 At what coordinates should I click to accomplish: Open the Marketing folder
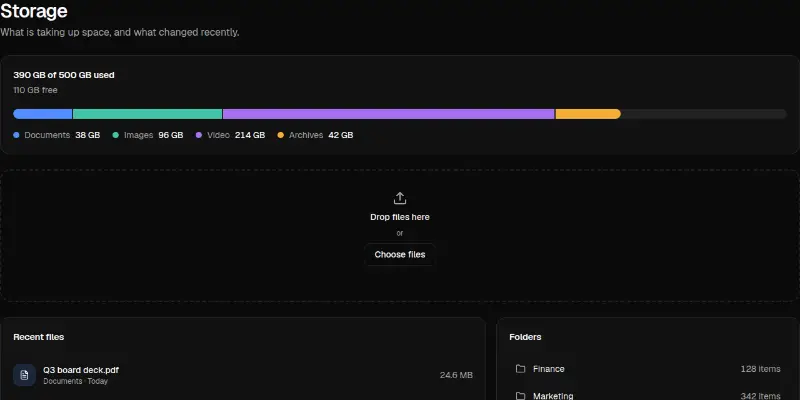(x=648, y=394)
